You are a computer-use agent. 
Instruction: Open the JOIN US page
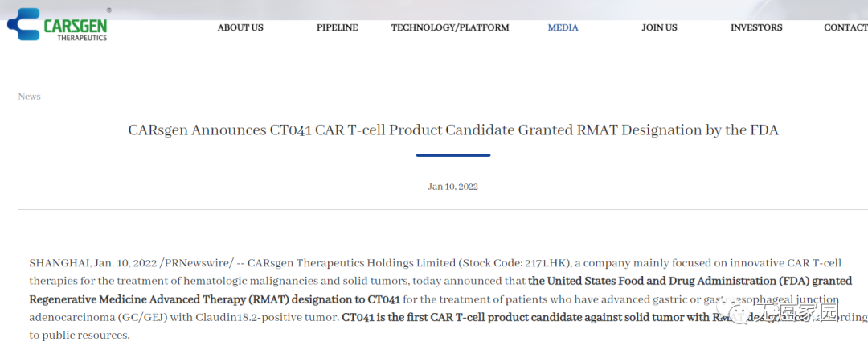659,27
